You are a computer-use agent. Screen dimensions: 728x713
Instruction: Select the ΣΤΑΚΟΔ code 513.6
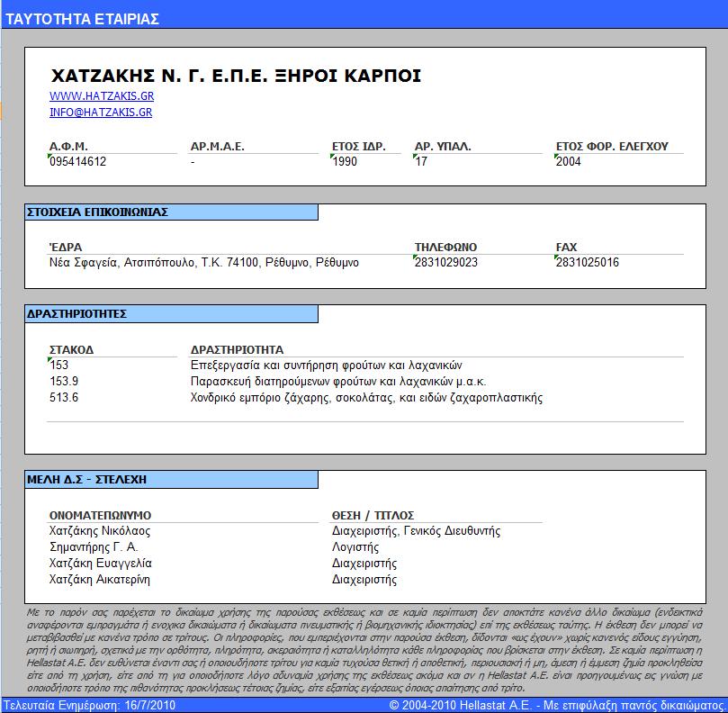pos(64,398)
